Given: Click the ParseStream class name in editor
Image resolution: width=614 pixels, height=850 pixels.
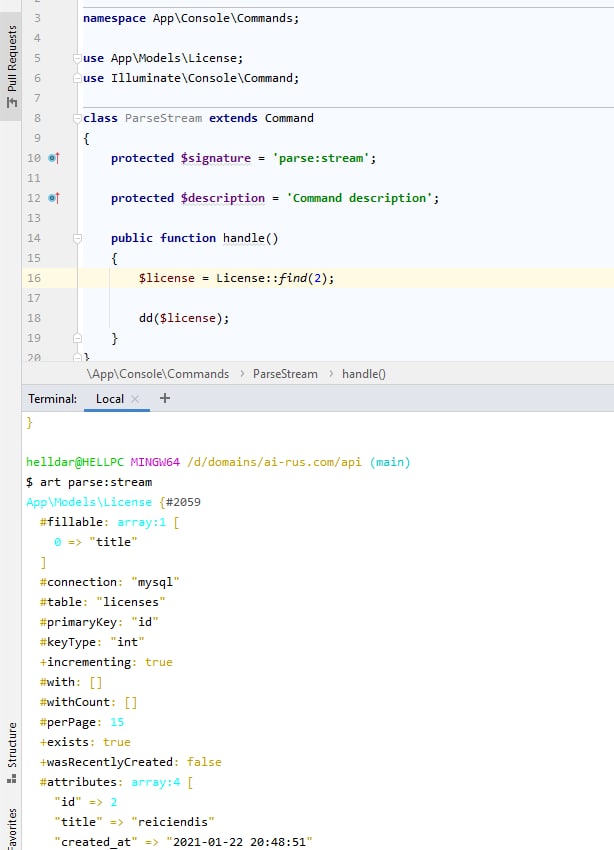Looking at the screenshot, I should coord(163,118).
